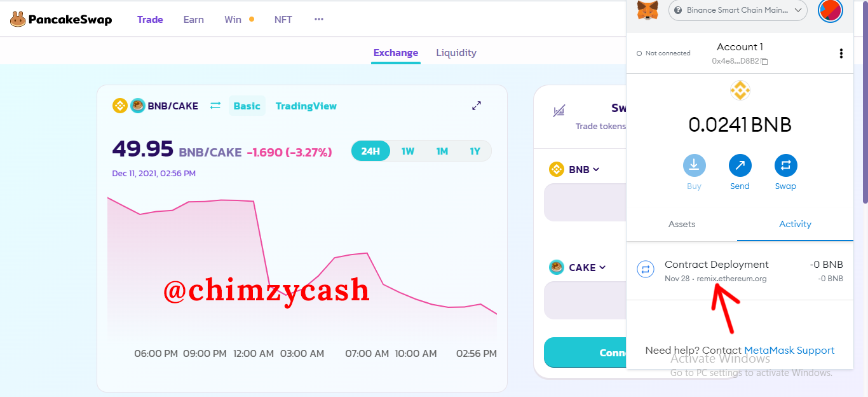This screenshot has height=397, width=868.
Task: Click the -1.690 (-3.27%) change text
Action: (289, 153)
